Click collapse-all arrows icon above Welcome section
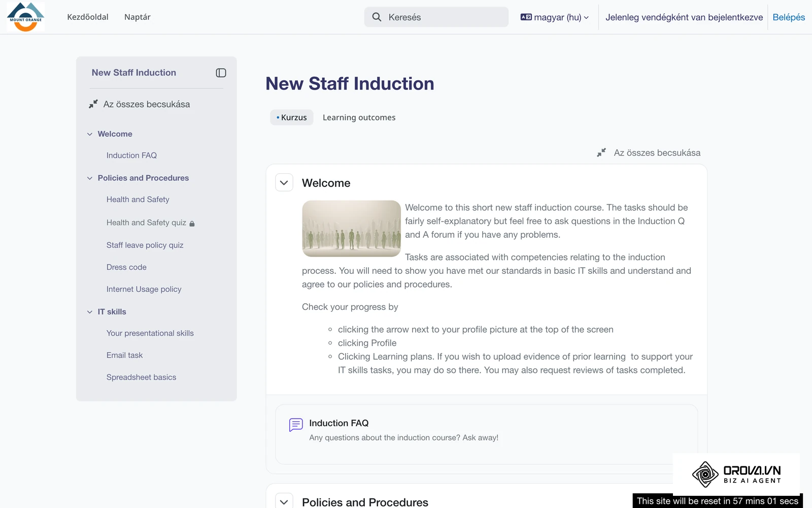The height and width of the screenshot is (508, 812). 601,152
